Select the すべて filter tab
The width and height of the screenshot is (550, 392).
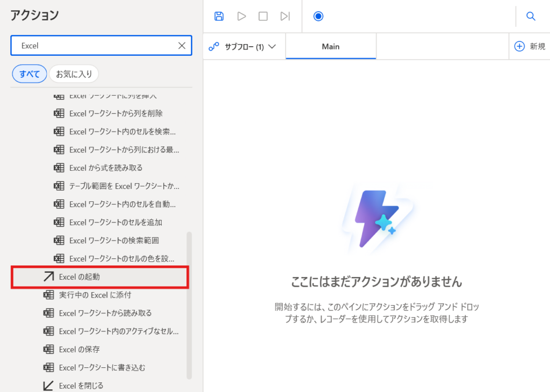click(30, 74)
